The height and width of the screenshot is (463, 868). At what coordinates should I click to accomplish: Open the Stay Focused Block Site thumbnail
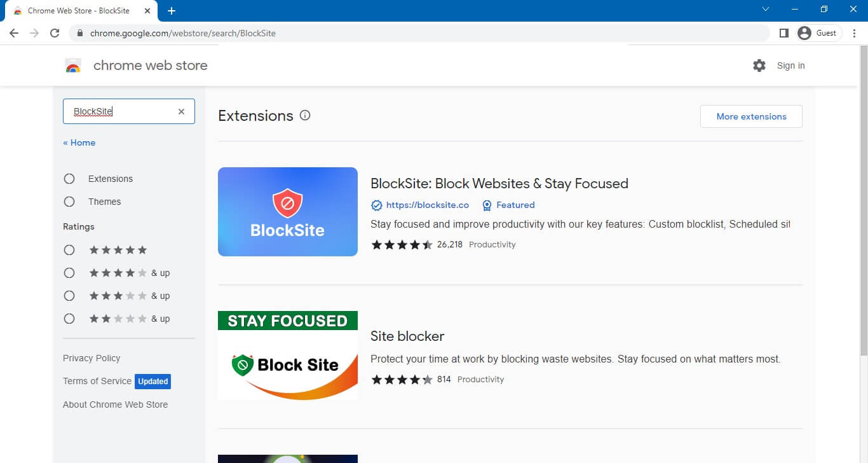point(288,356)
